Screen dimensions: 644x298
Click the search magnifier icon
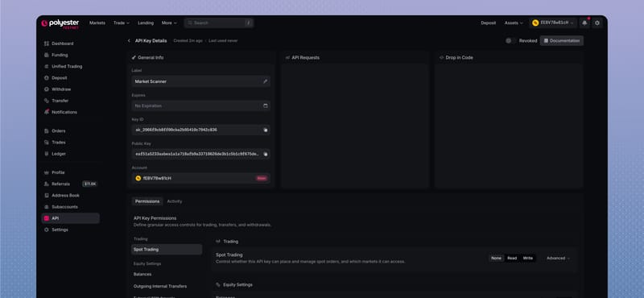[190, 23]
